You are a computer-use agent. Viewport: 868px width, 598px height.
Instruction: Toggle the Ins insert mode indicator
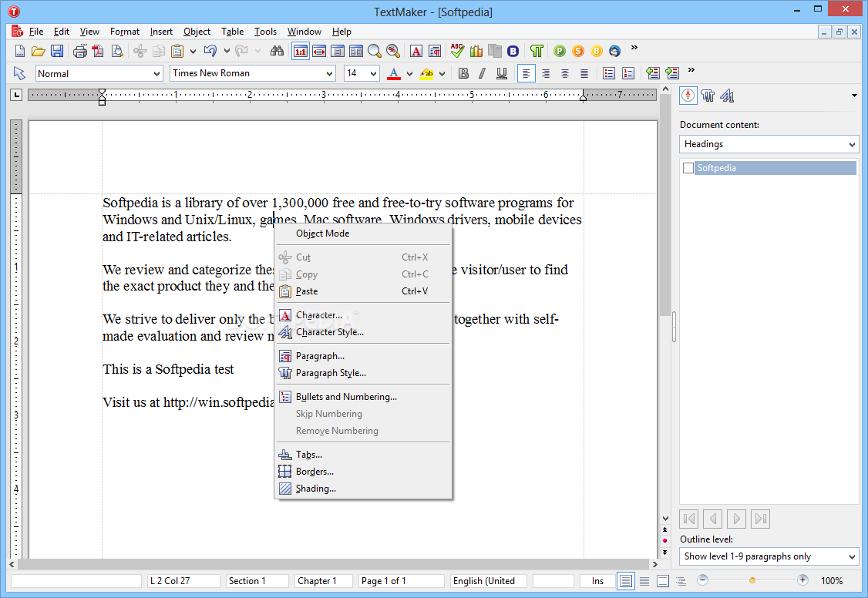[597, 581]
